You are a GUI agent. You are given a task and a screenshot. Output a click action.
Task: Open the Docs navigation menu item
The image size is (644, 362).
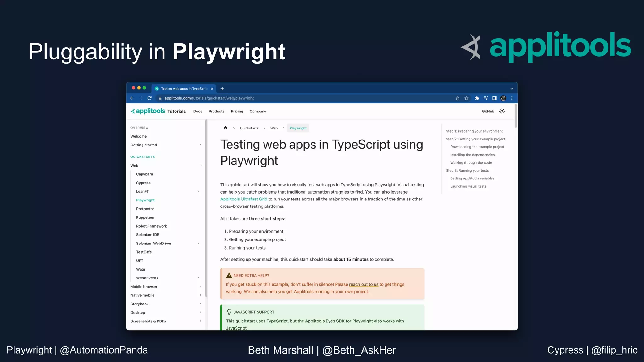tap(197, 111)
